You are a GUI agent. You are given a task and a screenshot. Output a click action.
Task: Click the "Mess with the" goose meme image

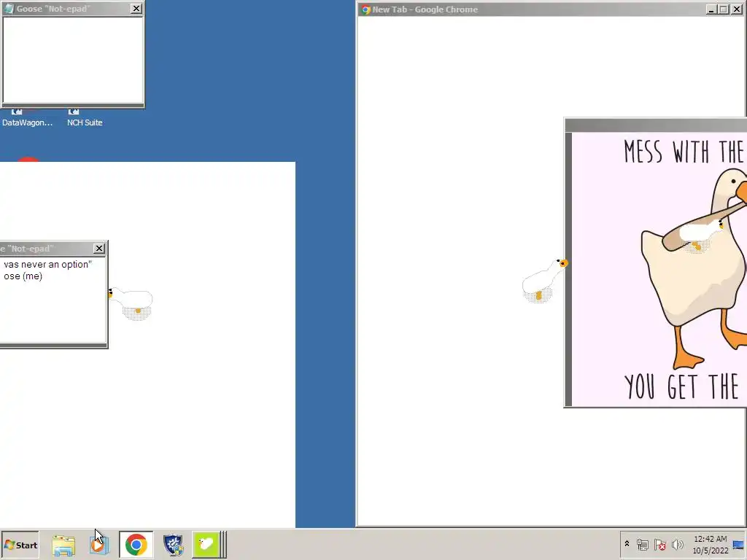pyautogui.click(x=659, y=269)
